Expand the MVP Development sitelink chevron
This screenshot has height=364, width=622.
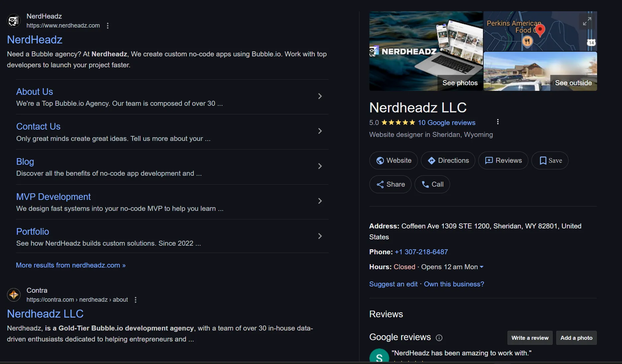point(320,201)
